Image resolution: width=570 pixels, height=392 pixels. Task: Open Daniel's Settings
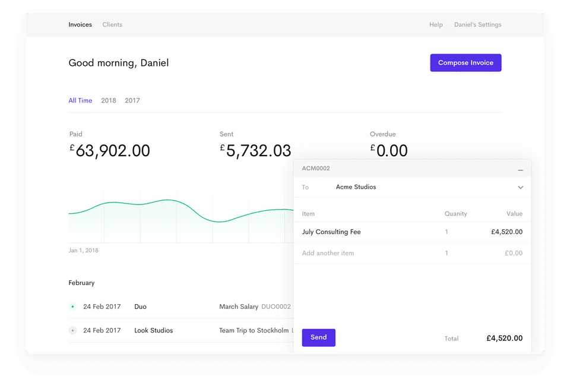pyautogui.click(x=477, y=24)
